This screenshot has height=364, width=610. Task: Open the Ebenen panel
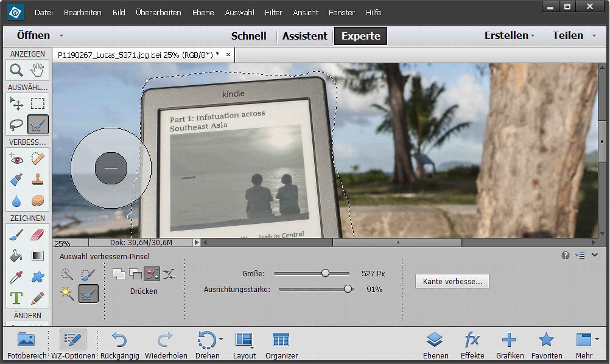[436, 345]
